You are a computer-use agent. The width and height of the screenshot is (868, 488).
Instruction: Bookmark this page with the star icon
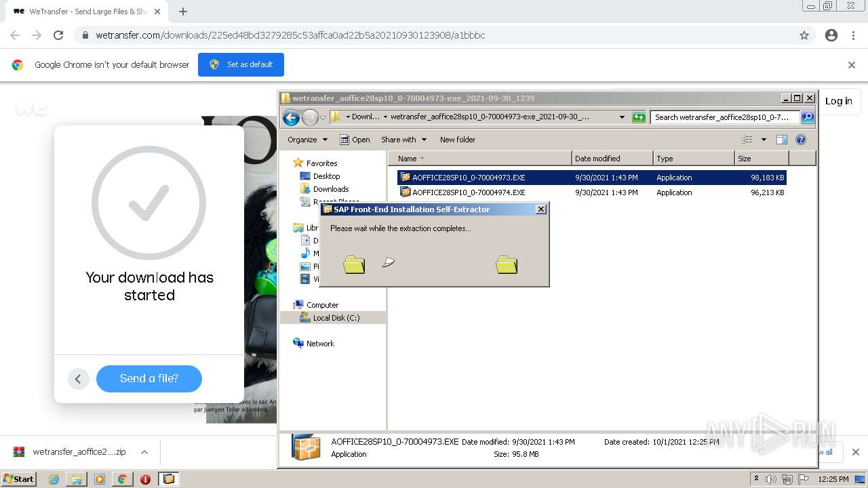(x=804, y=35)
